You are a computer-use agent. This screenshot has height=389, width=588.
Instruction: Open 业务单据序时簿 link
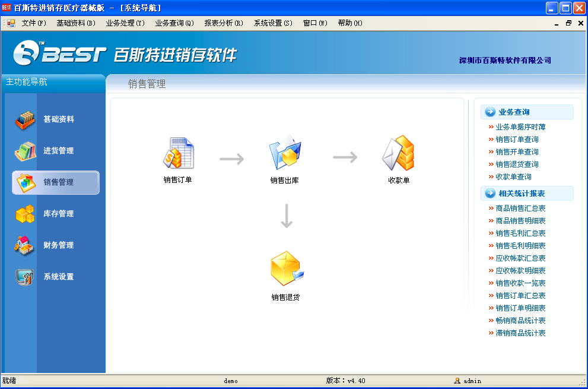pyautogui.click(x=520, y=127)
